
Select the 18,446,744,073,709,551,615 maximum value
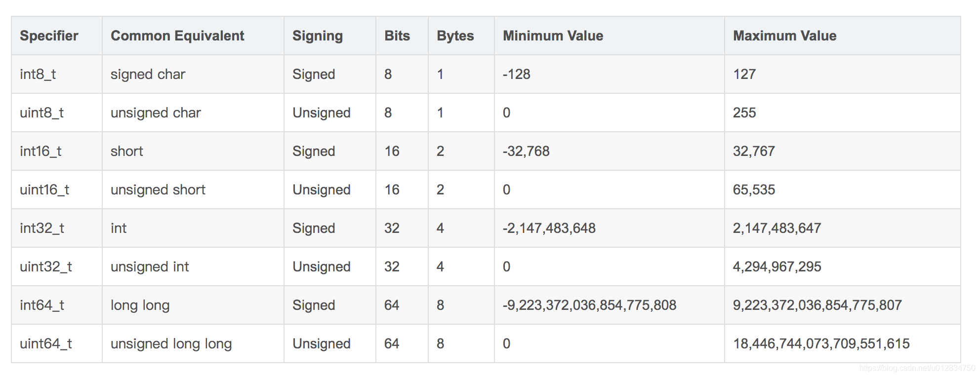pos(821,343)
